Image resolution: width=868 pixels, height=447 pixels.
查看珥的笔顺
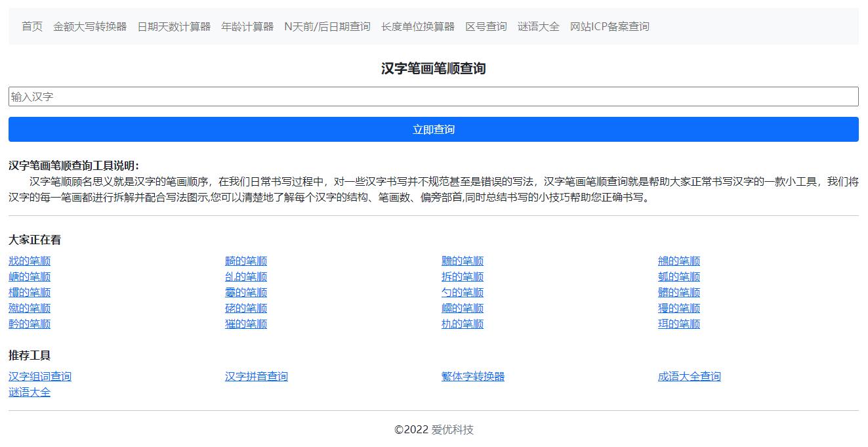[679, 324]
